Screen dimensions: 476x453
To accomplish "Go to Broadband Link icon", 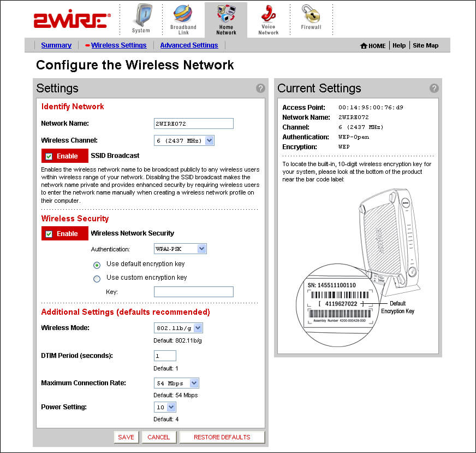I will [x=183, y=15].
